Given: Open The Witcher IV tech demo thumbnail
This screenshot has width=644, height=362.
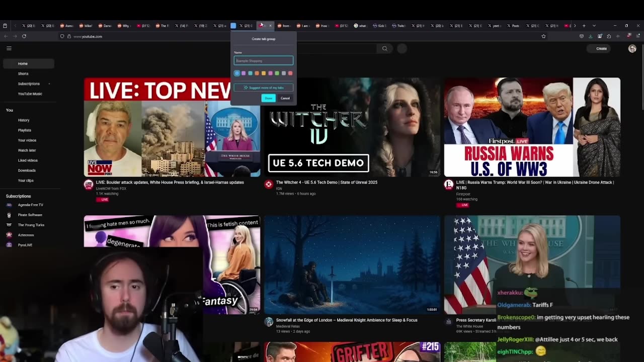Looking at the screenshot, I should [352, 127].
